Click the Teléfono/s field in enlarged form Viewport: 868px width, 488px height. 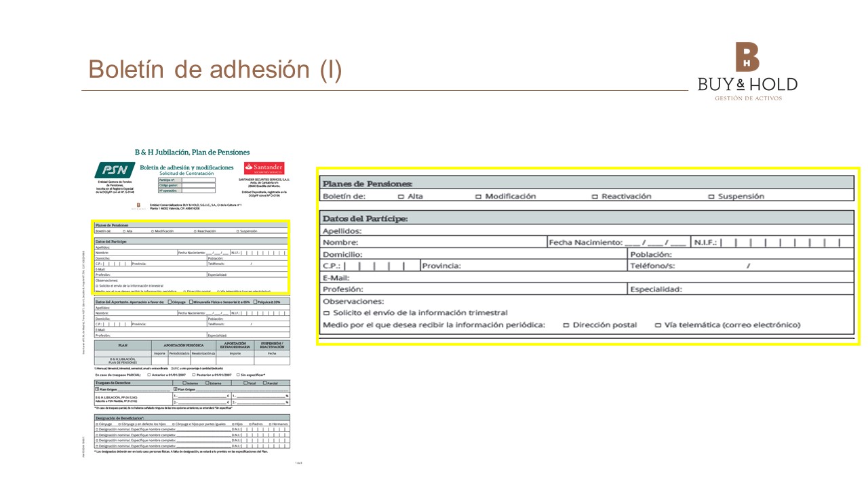click(x=741, y=266)
